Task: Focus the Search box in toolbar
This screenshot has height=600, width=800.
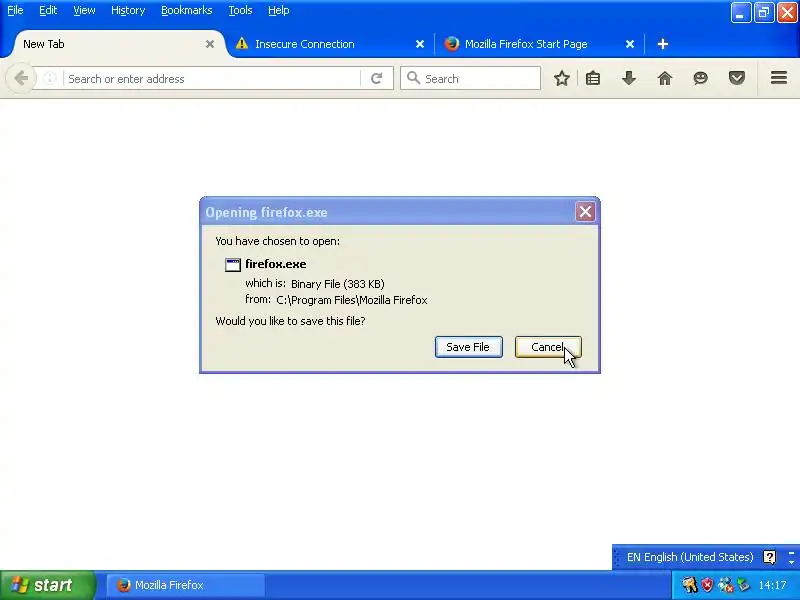Action: (470, 78)
